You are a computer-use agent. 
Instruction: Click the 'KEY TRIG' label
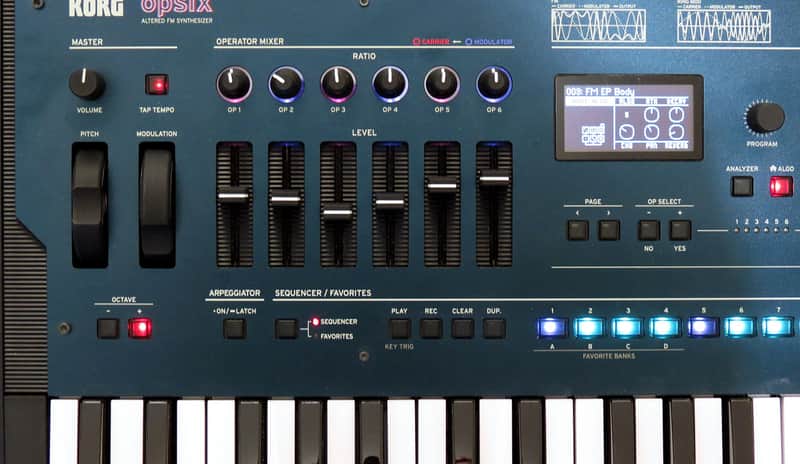tap(399, 347)
